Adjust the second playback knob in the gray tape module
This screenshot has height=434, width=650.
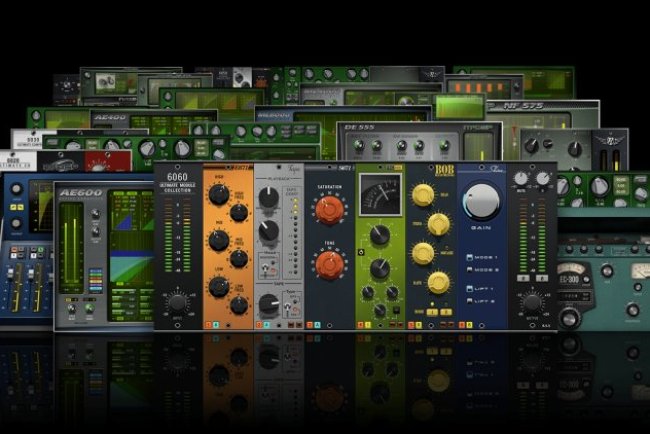pos(269,231)
